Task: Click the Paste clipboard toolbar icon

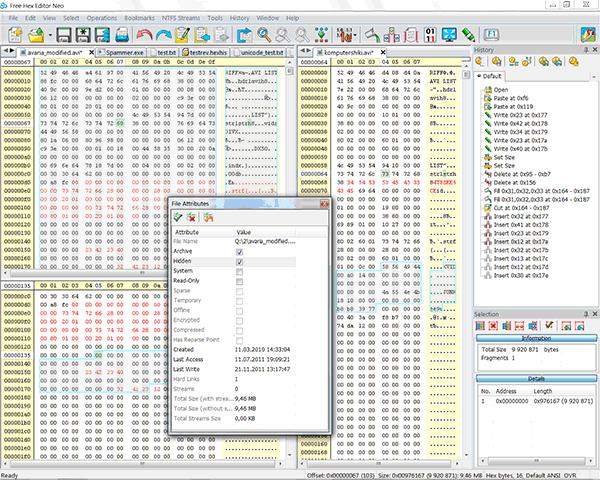Action: coord(202,35)
